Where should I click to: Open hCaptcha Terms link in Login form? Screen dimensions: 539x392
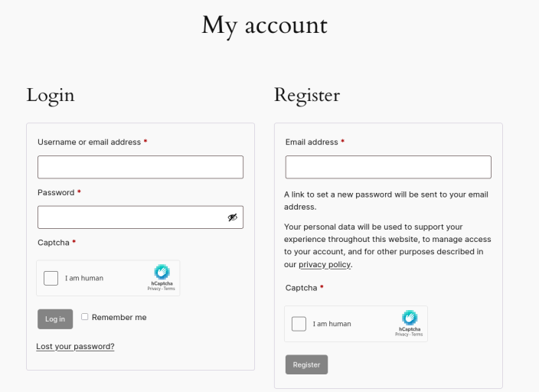pos(169,289)
